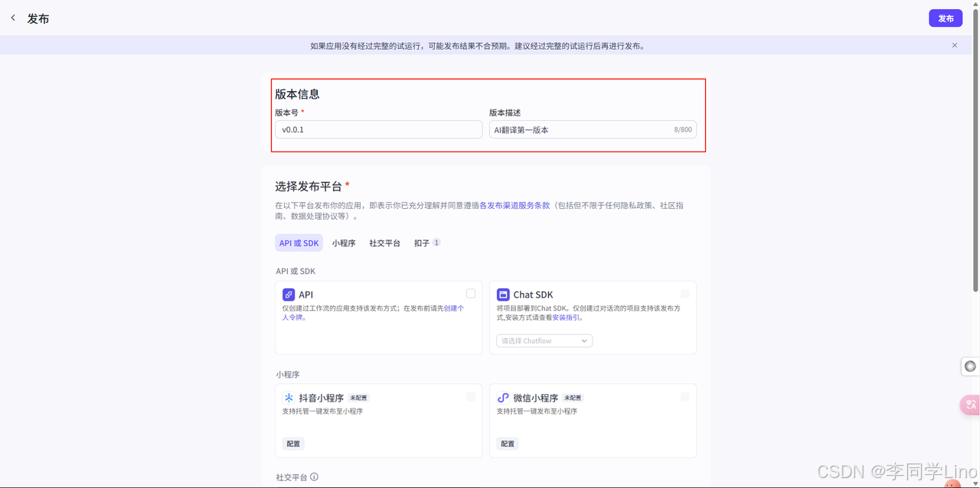Click the 未配置 tag beside 微信小程序
Screen dimensions: 980x488
[573, 398]
